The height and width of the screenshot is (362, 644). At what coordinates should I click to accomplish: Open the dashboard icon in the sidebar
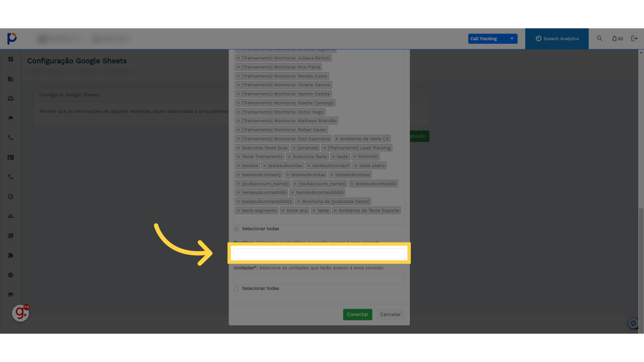coord(11,59)
